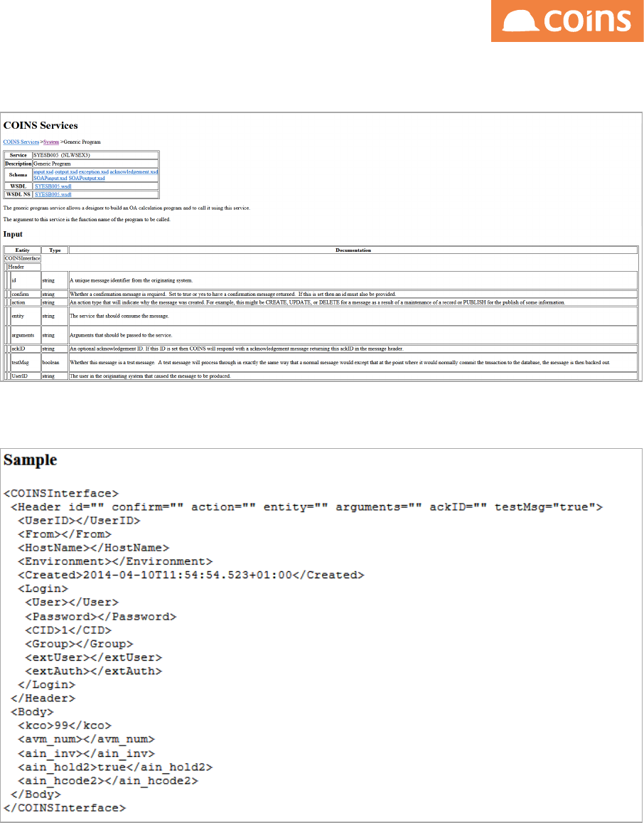
Task: Open the System breadcrumb link
Action: pos(51,142)
